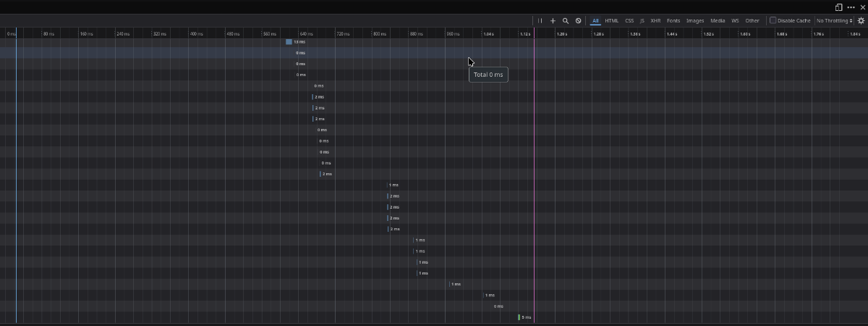Open the three-dot devtools options menu

coord(851,7)
